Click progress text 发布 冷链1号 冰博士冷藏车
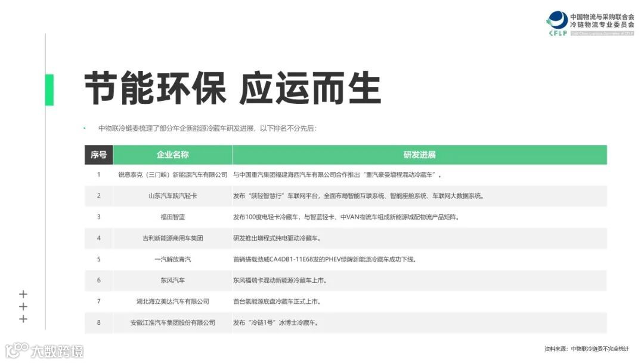The image size is (644, 363). (275, 323)
